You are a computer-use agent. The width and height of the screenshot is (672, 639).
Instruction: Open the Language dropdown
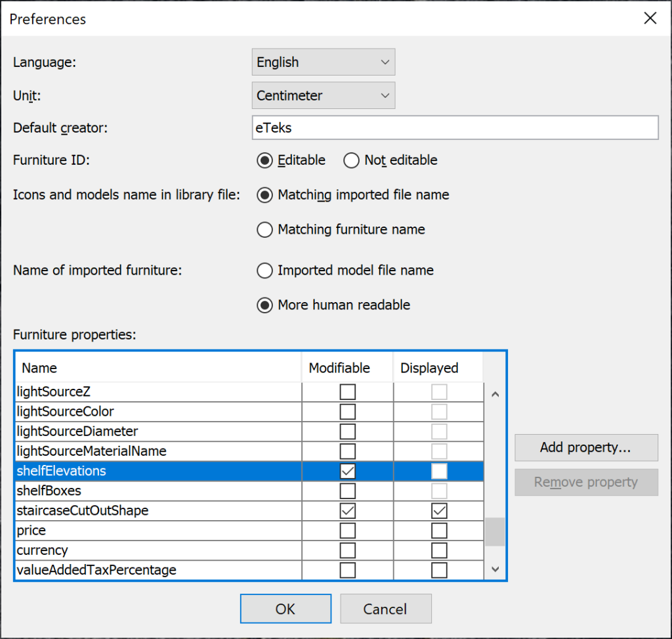323,62
